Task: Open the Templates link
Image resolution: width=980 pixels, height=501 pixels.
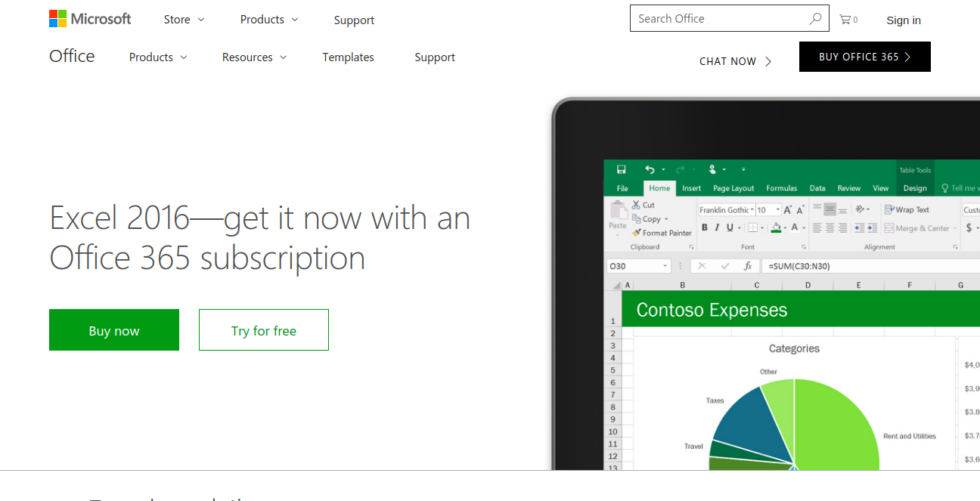Action: pos(348,57)
